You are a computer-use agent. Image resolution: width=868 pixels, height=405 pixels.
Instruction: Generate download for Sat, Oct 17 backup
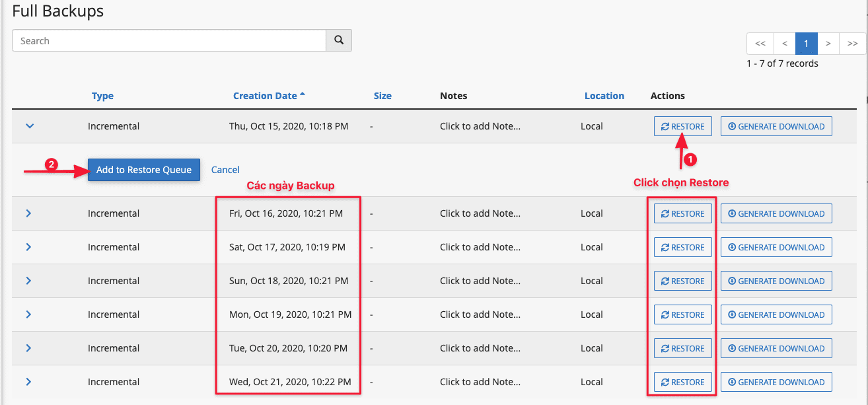pyautogui.click(x=776, y=247)
